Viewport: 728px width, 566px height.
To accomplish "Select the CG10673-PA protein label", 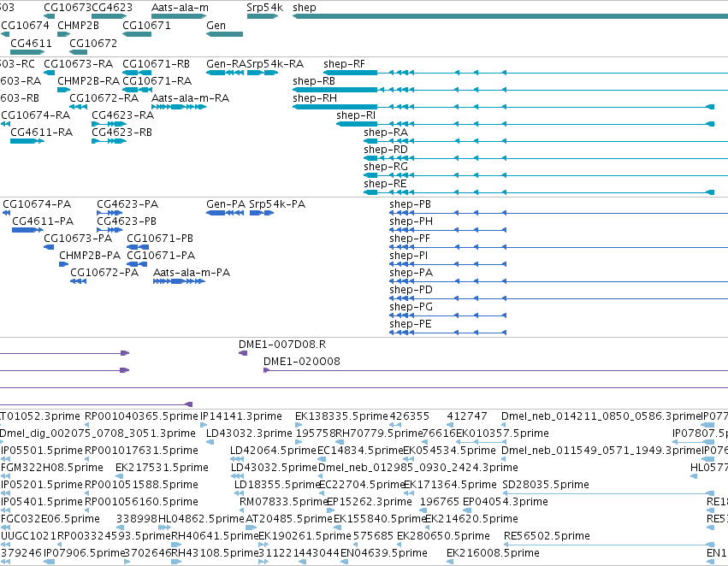I will (x=78, y=239).
